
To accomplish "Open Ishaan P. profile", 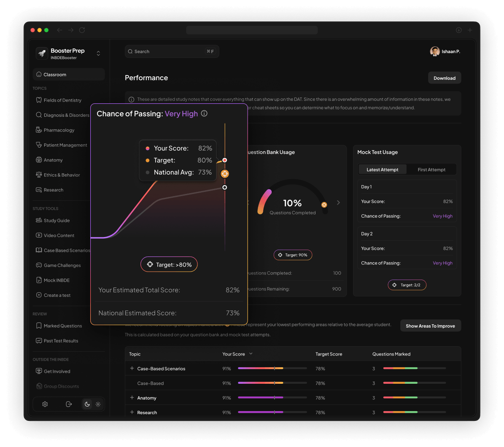I will [x=445, y=51].
